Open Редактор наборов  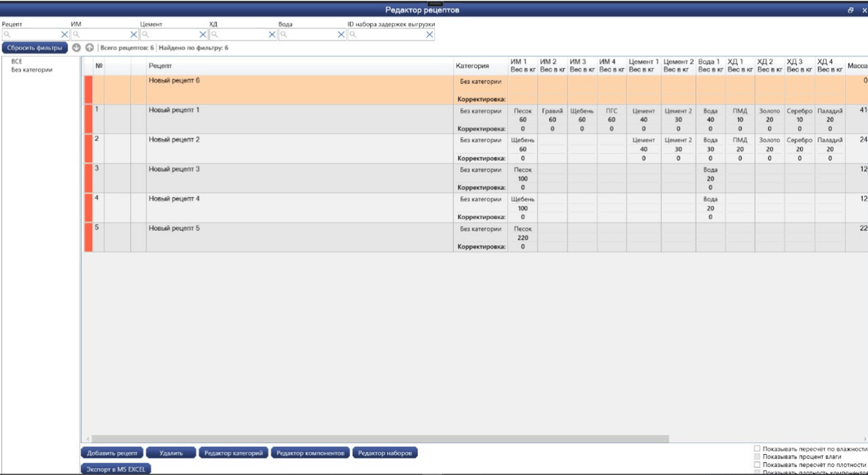pos(386,453)
